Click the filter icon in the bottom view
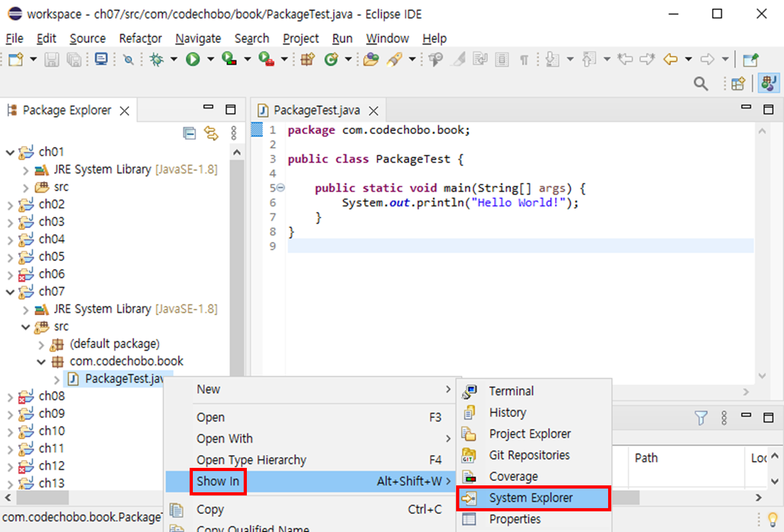The image size is (784, 532). pos(701,418)
